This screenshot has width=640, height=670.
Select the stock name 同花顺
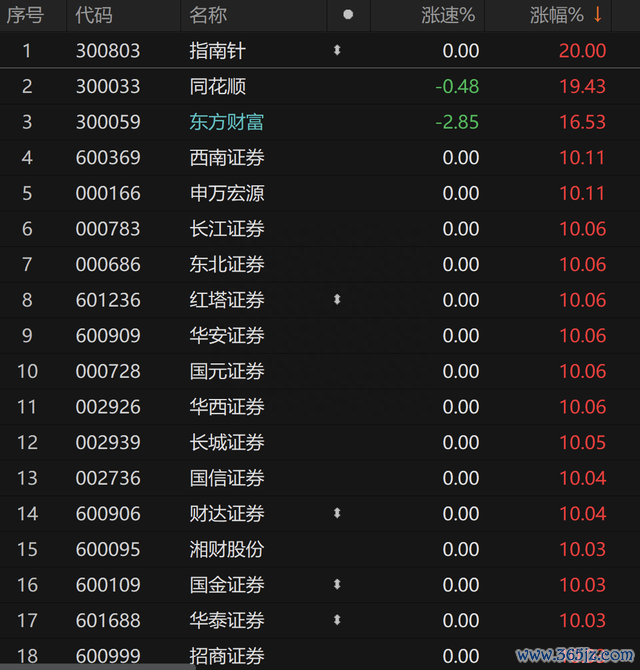point(217,86)
